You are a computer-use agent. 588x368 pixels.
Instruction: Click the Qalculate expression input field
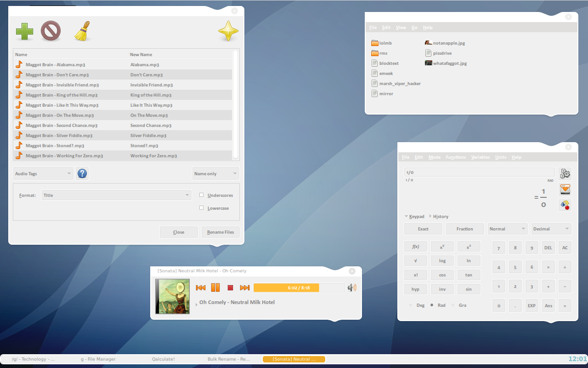point(480,172)
